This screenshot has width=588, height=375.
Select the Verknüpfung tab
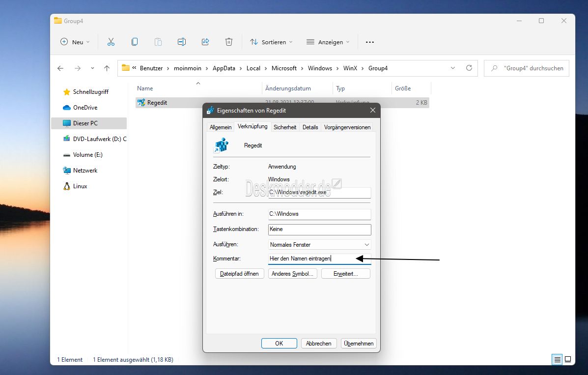[x=252, y=126]
